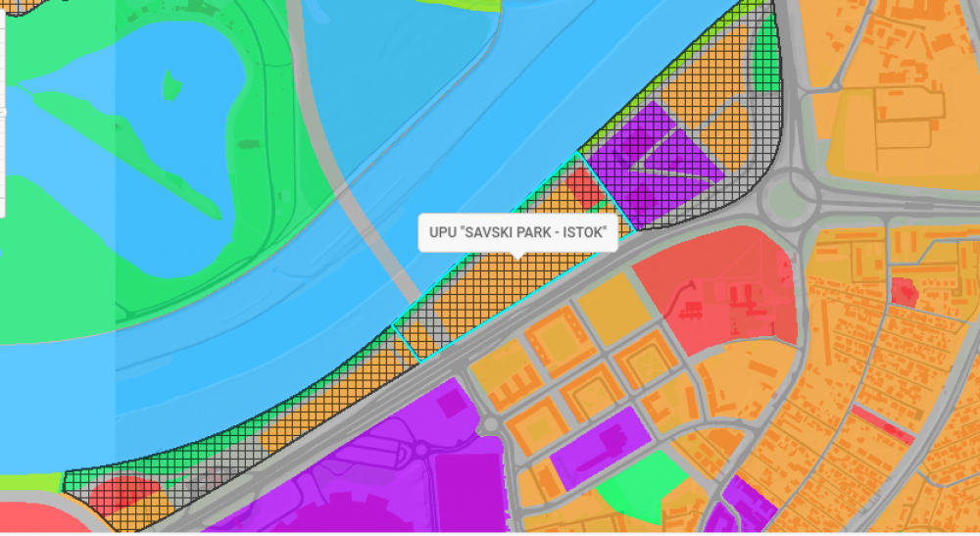Click the UPU "SAVSKI PARK - ISTOK" tooltip label

pos(517,232)
